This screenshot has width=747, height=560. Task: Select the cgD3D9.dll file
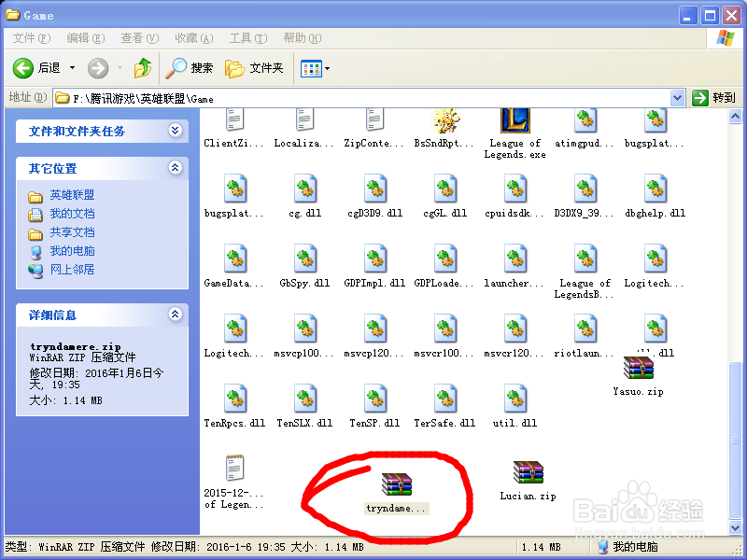[x=375, y=196]
